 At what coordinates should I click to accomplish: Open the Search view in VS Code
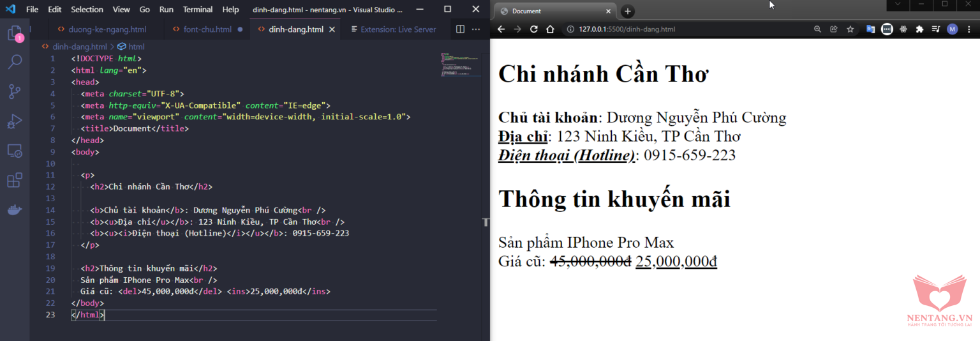[x=15, y=62]
